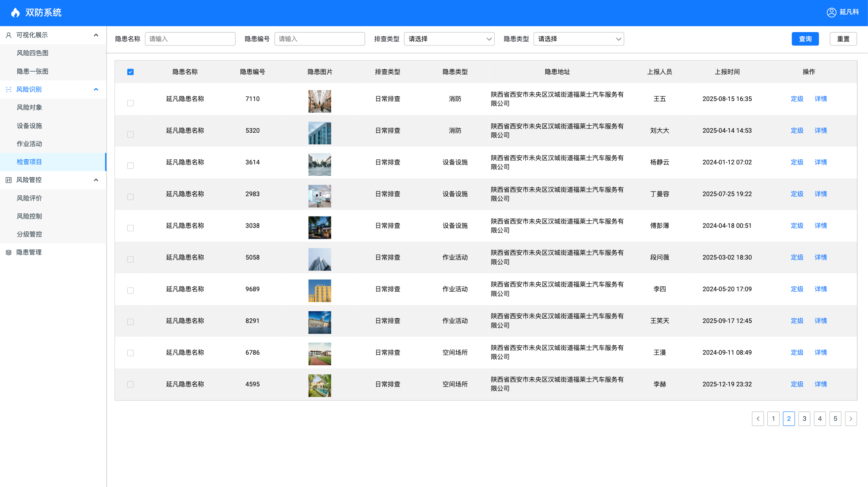
Task: Toggle the select-all header checkbox
Action: coord(130,72)
